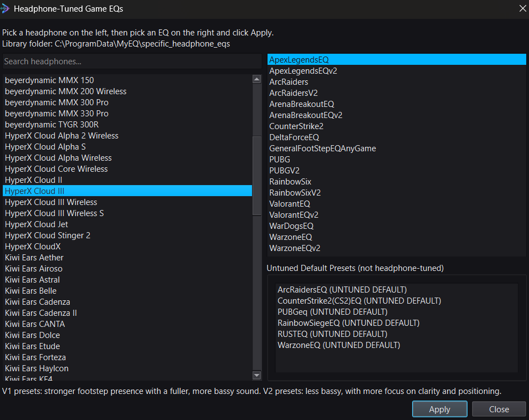This screenshot has height=420, width=529.
Task: Close the Headphone-Tuned Game EQs dialog
Action: click(x=522, y=8)
